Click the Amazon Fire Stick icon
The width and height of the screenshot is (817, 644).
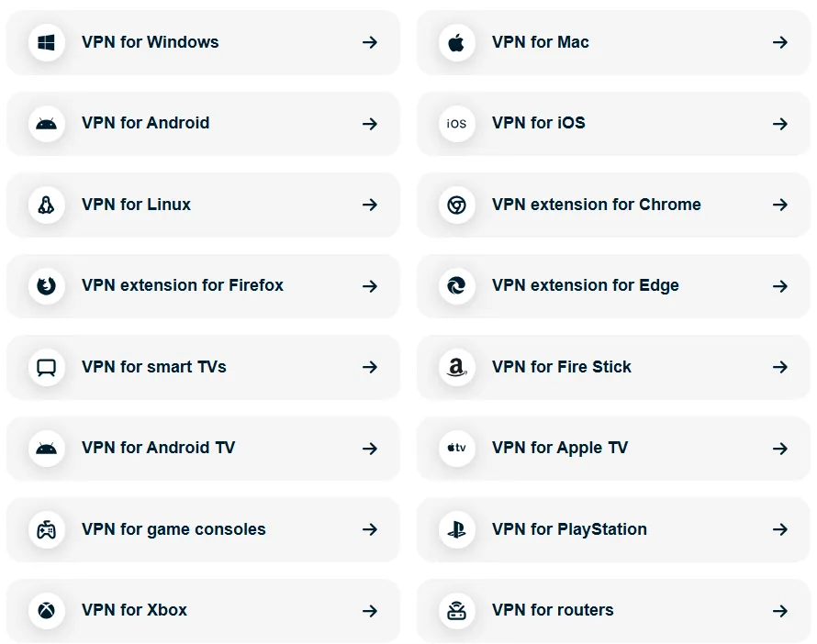[456, 367]
